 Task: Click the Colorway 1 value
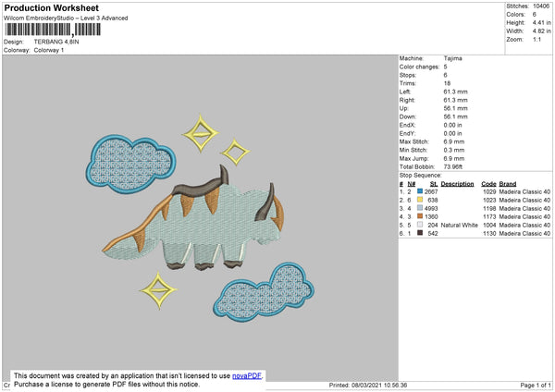point(49,50)
